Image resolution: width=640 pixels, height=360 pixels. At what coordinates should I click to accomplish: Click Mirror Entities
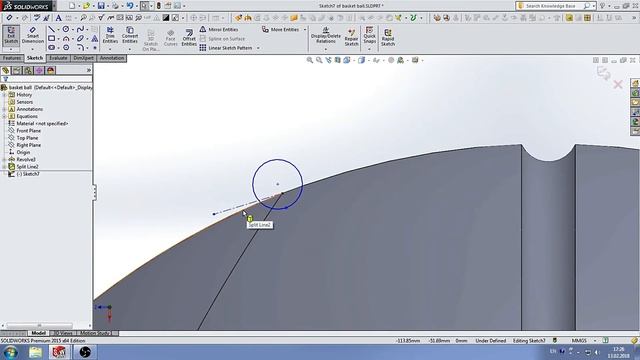(x=219, y=29)
